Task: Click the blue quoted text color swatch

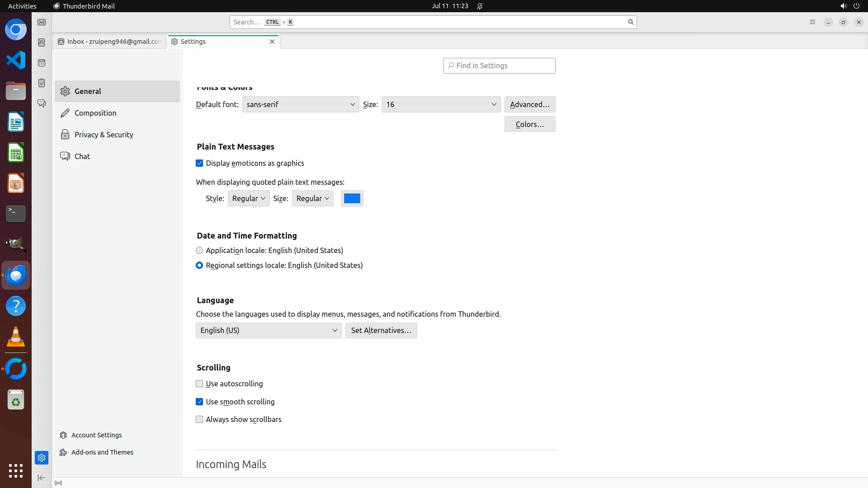Action: pyautogui.click(x=352, y=198)
